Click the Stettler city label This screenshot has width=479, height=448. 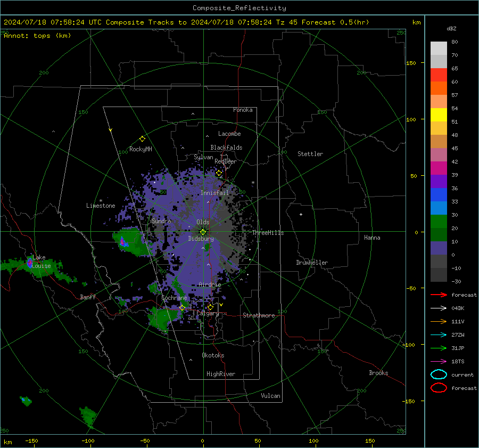[x=310, y=154]
